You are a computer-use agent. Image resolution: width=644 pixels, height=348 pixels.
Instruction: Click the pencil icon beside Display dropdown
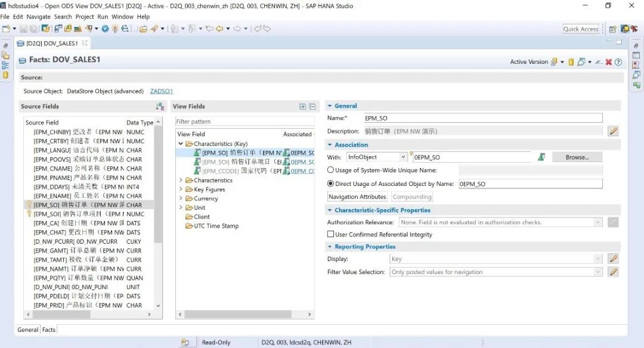coord(613,259)
